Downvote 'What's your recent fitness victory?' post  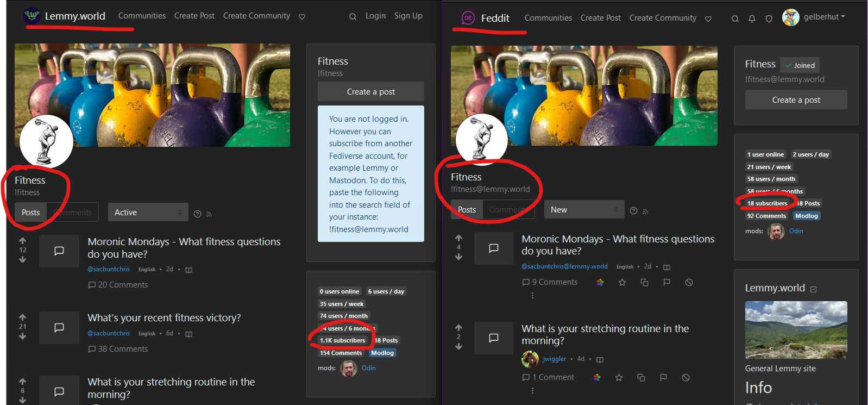(22, 337)
